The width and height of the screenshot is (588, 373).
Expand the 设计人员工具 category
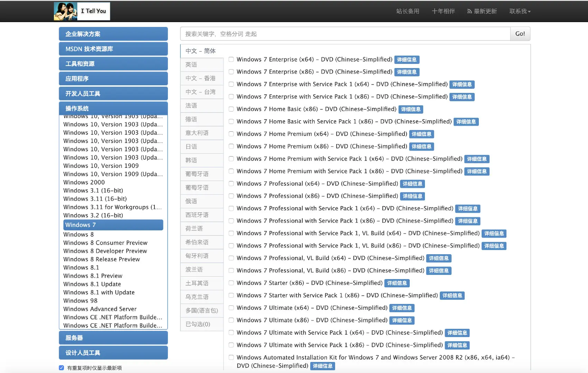113,353
